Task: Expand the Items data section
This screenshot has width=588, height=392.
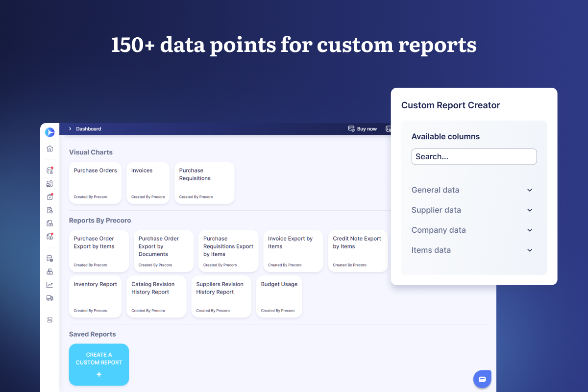Action: coord(472,250)
